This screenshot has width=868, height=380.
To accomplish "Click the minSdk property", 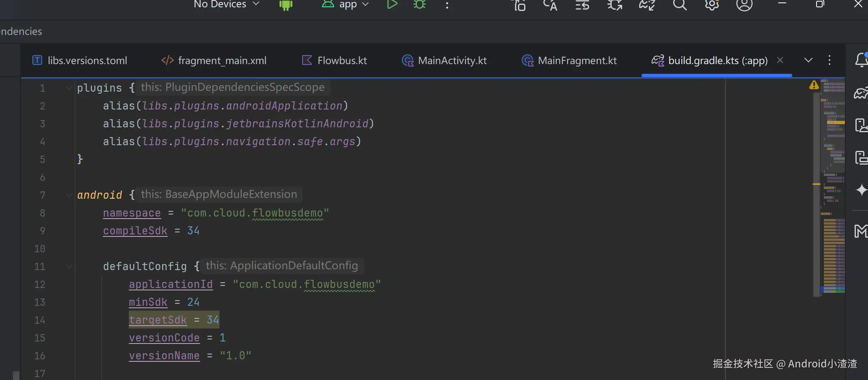I will point(148,302).
